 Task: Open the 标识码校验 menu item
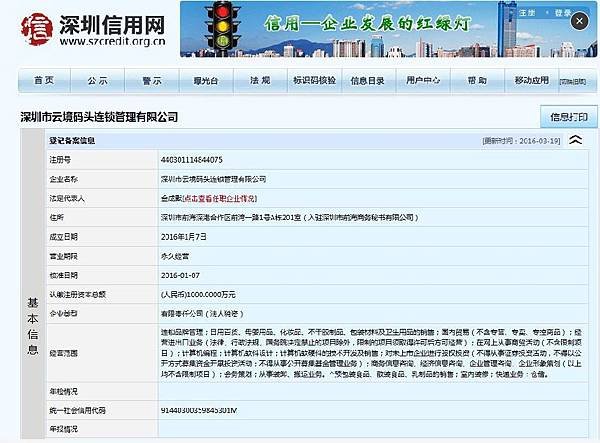314,80
